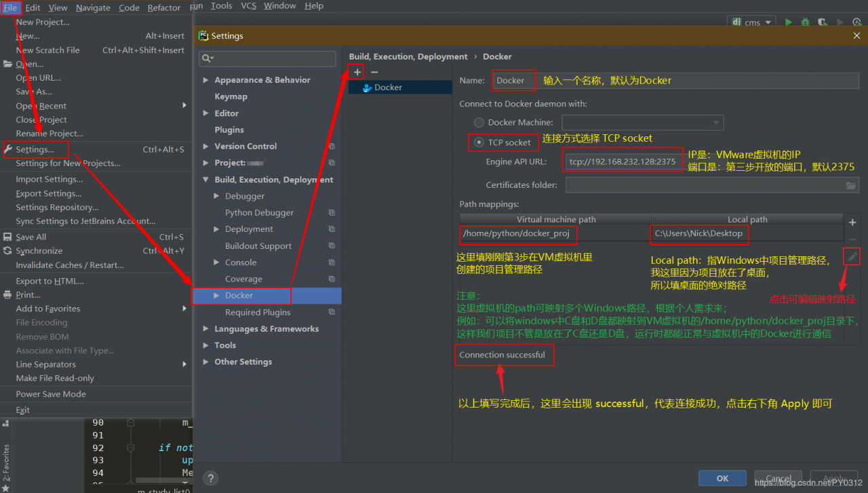This screenshot has height=493, width=868.
Task: Open the Navigate menu
Action: point(93,7)
